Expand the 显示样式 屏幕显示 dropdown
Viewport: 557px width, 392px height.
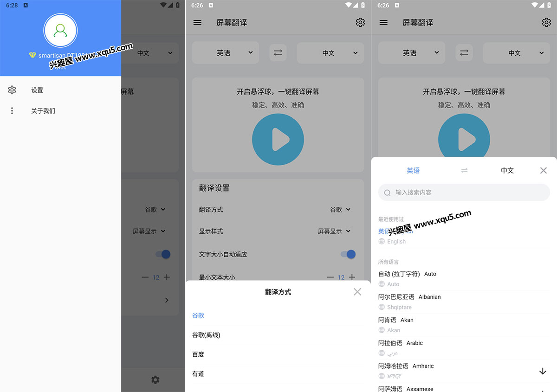click(x=334, y=231)
